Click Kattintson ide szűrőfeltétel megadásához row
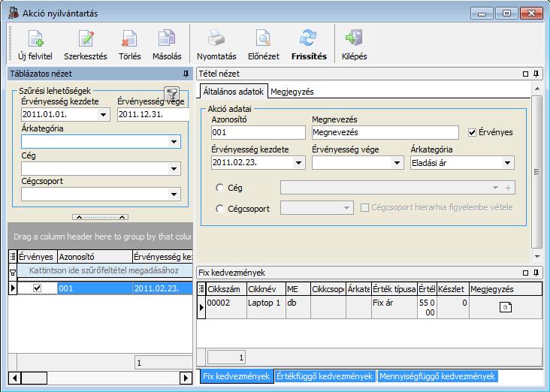Image resolution: width=550 pixels, height=392 pixels. (104, 270)
